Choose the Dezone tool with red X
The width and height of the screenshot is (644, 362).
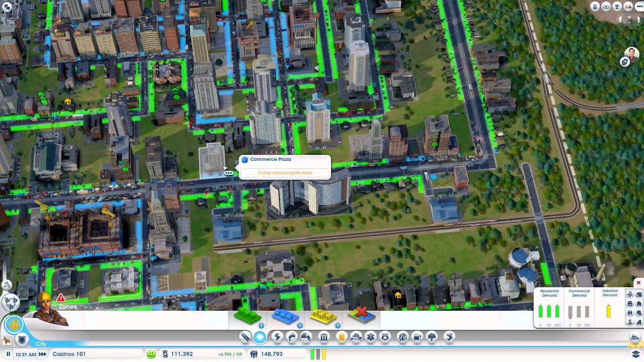[x=361, y=315]
